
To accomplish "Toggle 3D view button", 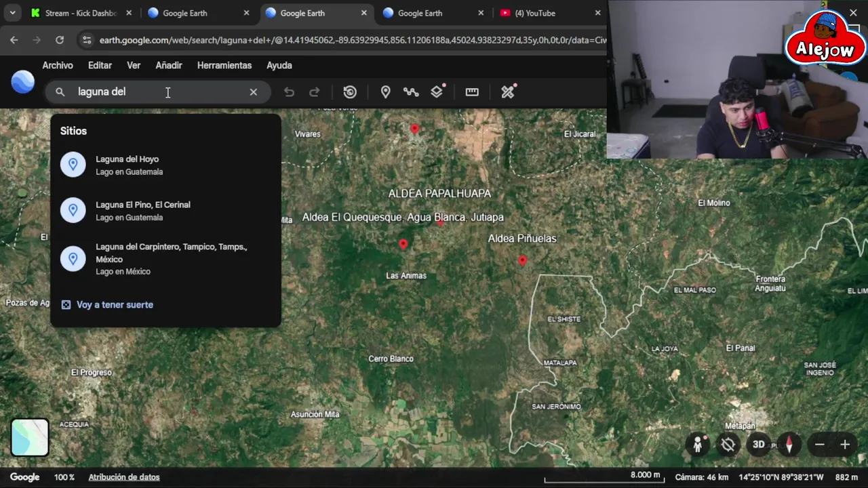I will (759, 445).
